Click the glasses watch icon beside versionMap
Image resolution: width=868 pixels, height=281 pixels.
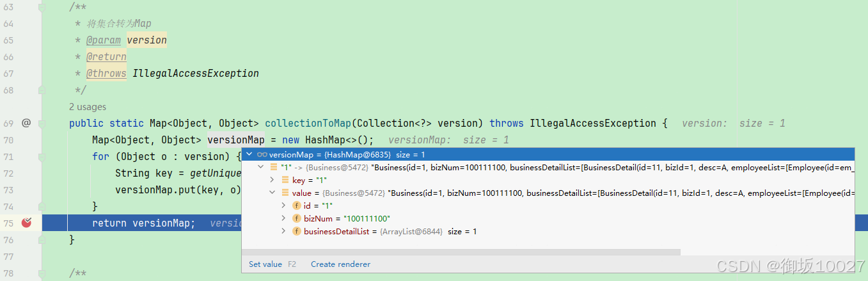(x=262, y=154)
